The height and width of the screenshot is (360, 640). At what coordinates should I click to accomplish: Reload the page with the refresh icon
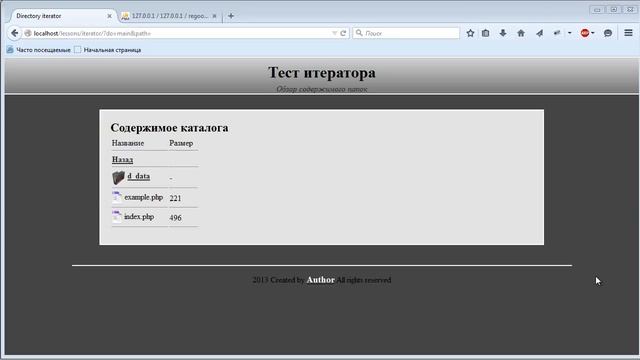click(343, 33)
